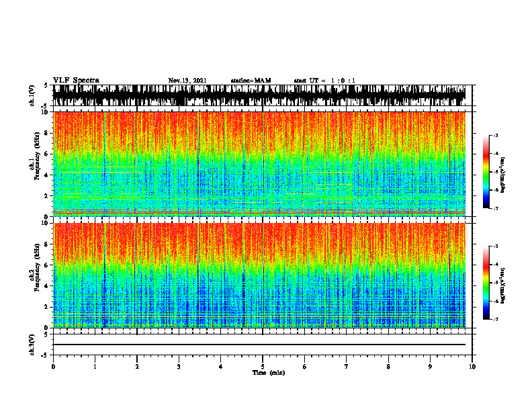532x411 pixels.
Task: Click time axis tick label 6
Action: [305, 367]
